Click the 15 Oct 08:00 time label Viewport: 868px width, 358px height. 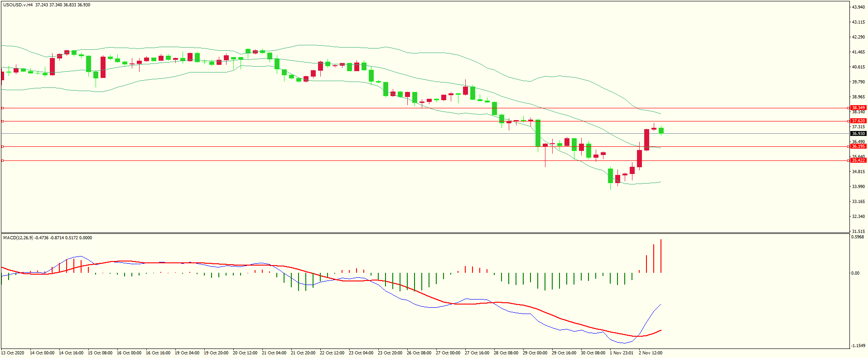tap(100, 353)
